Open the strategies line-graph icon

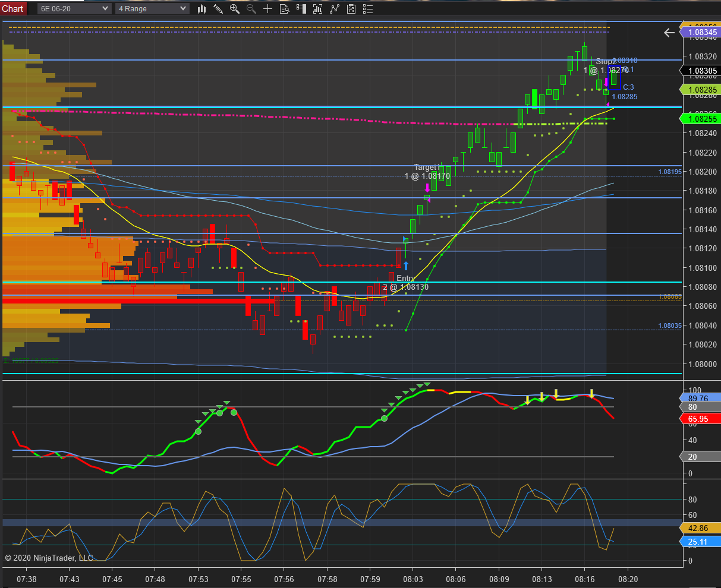(335, 8)
